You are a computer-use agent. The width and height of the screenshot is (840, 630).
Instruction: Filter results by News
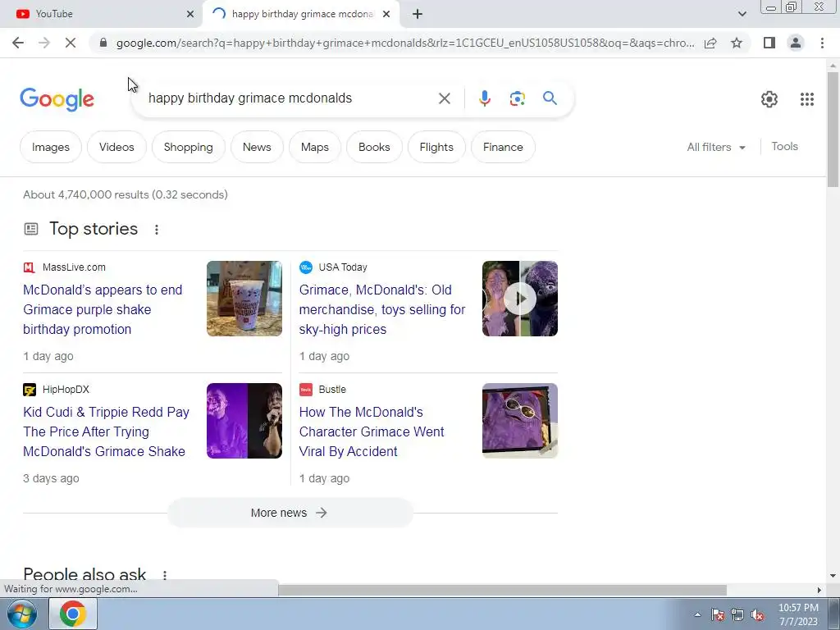pyautogui.click(x=257, y=147)
